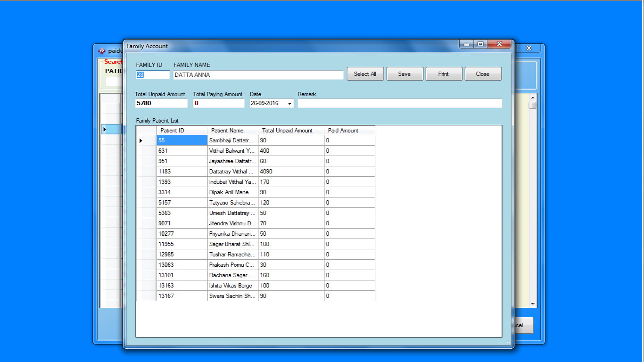Click patient name Priyanka Dhanan...
Viewport: 644px width, 362px height.
(233, 234)
